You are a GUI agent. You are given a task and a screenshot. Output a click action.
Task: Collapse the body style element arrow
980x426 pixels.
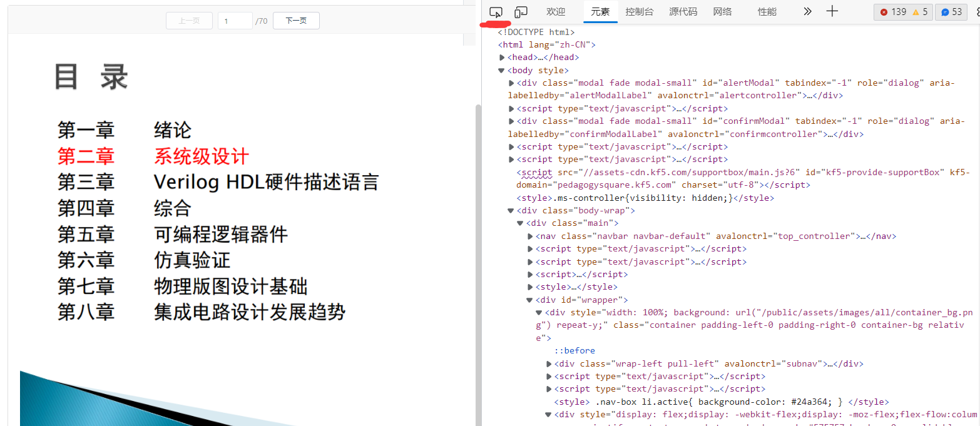502,71
